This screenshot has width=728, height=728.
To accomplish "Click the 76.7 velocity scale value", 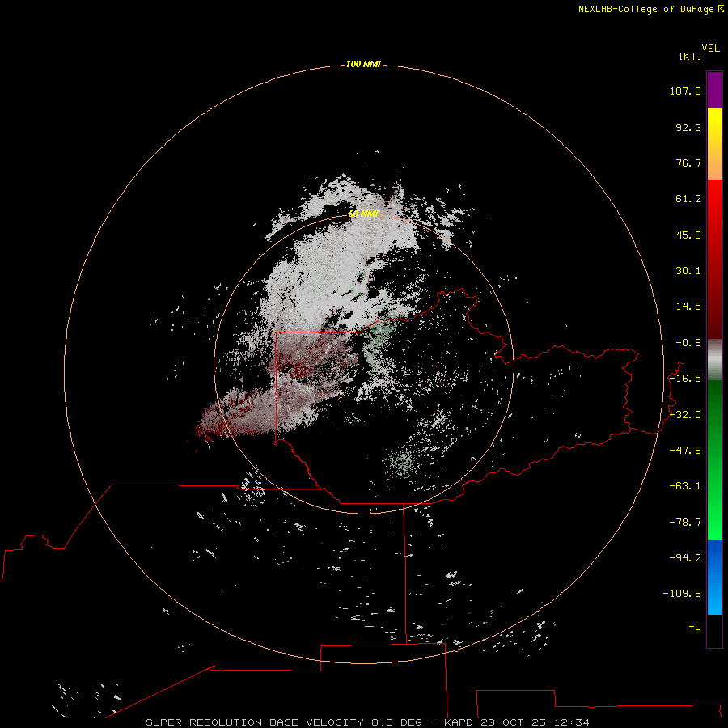I will tap(688, 163).
